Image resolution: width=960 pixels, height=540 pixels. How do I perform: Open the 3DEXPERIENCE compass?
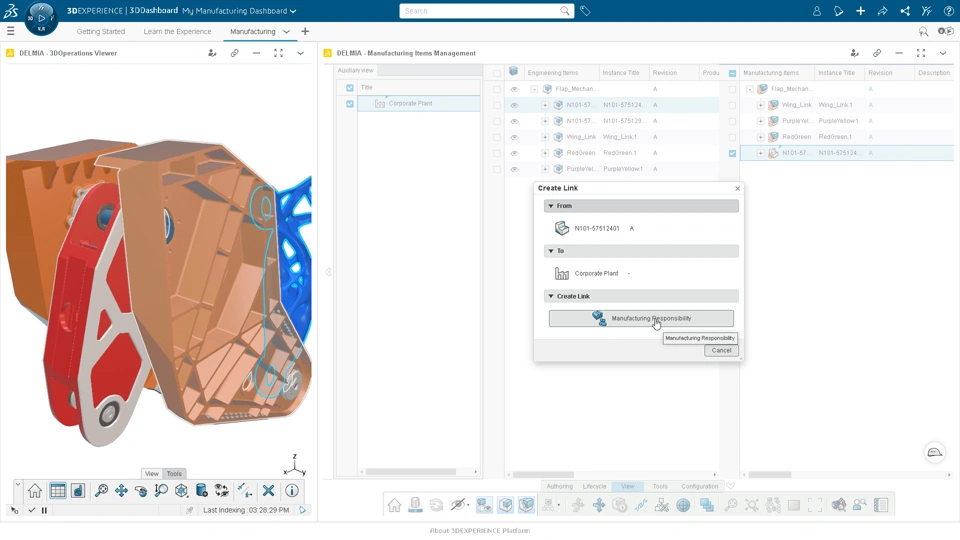pyautogui.click(x=41, y=18)
